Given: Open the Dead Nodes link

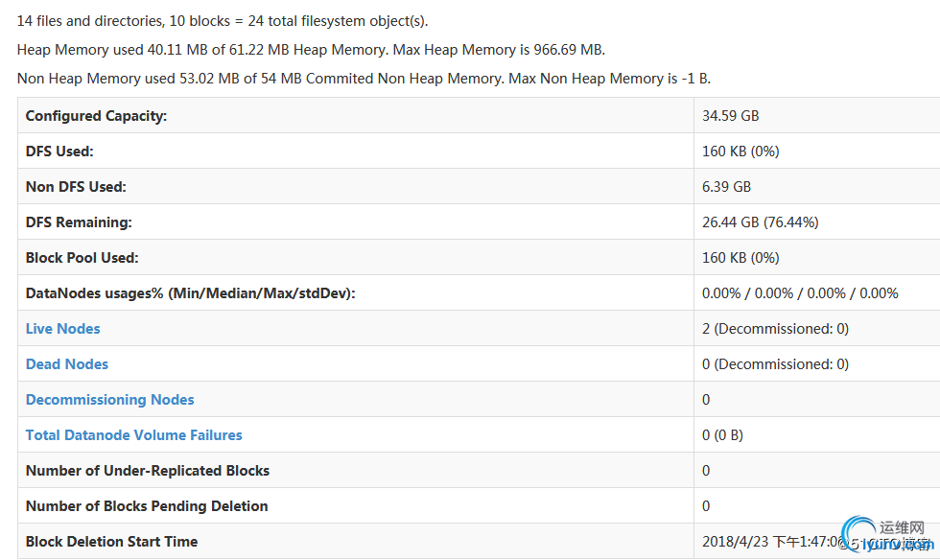Looking at the screenshot, I should (x=67, y=364).
